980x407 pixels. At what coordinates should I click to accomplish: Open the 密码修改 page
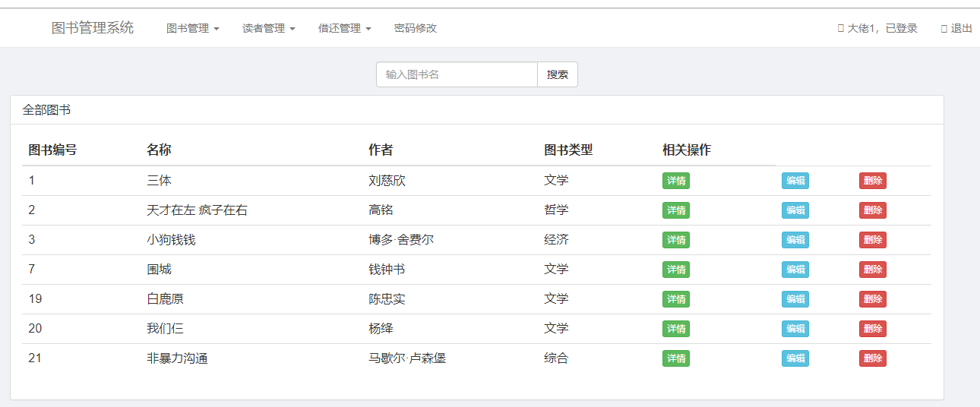(415, 28)
